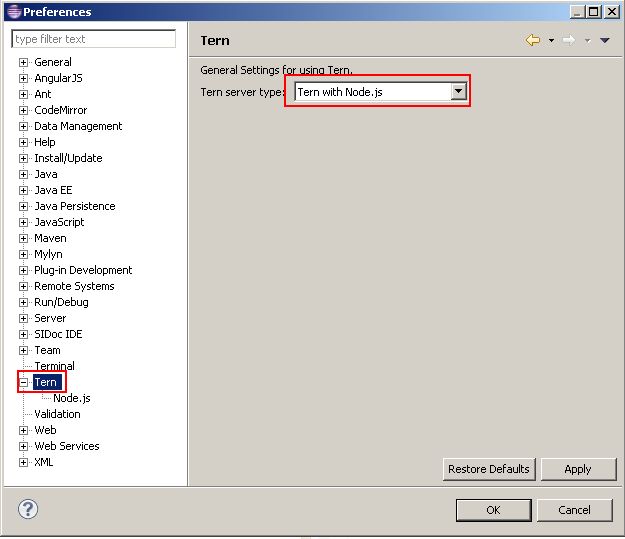Open the back history dropdown arrow
625x539 pixels.
(551, 41)
